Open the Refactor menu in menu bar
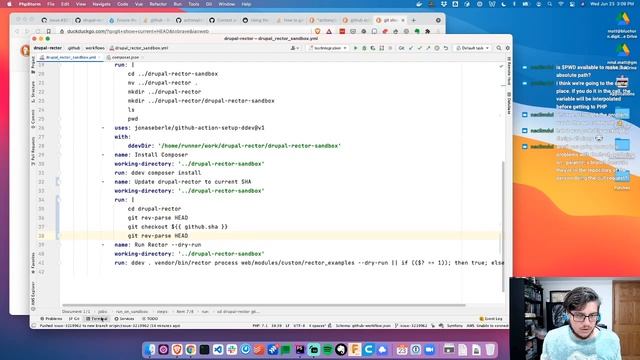This screenshot has height=360, width=640. pyautogui.click(x=158, y=4)
